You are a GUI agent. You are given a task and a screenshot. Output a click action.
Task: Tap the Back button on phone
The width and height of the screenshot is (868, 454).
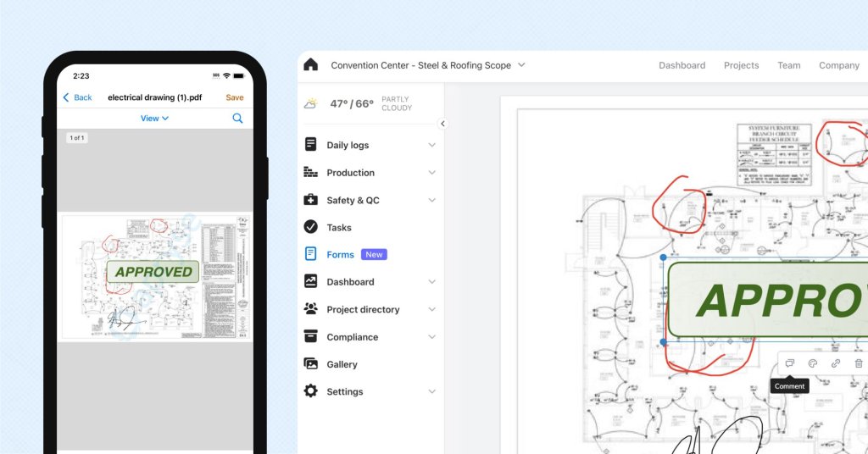(x=77, y=97)
